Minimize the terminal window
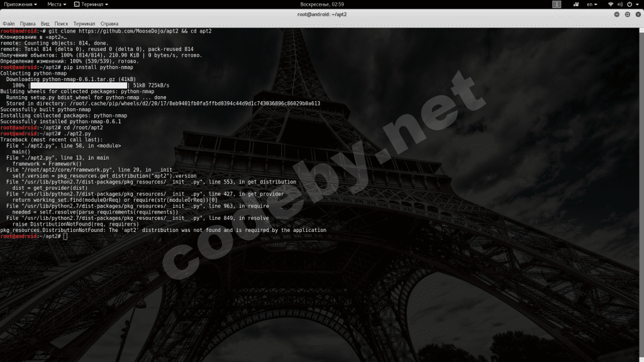 click(x=617, y=14)
